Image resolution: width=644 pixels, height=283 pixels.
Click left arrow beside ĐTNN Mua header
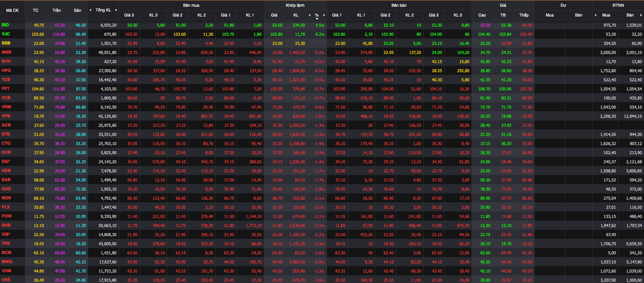pos(595,15)
